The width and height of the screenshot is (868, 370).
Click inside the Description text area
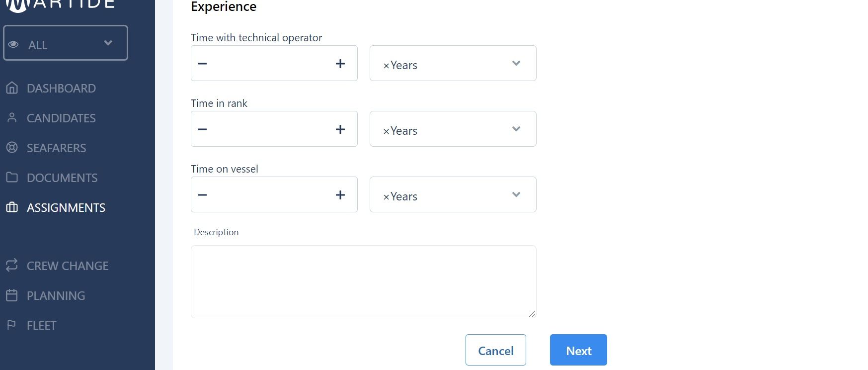[364, 281]
